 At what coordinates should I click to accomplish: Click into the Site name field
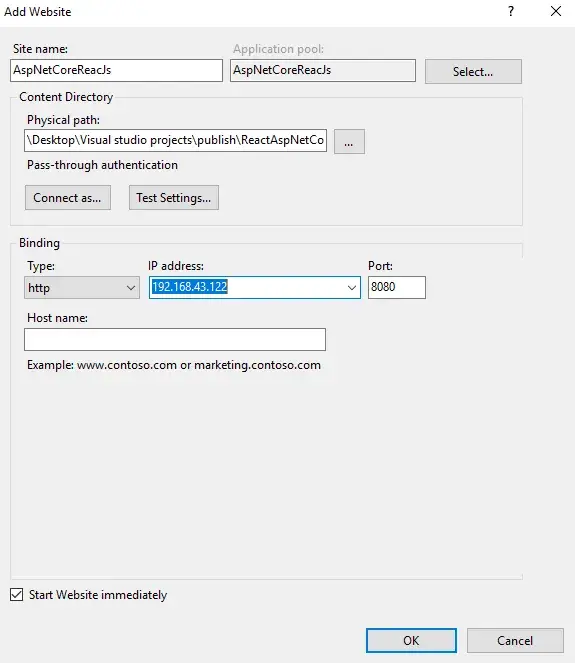click(116, 70)
